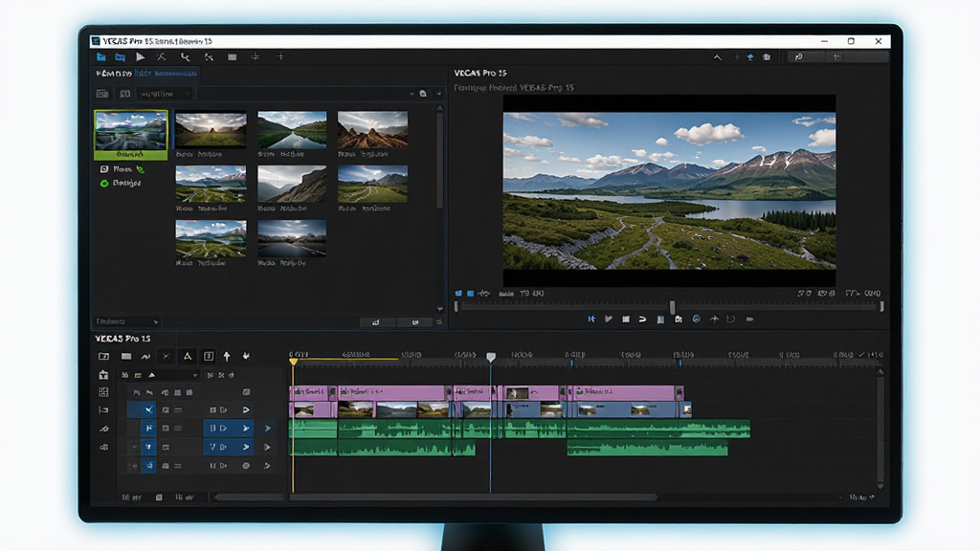This screenshot has width=980, height=551.
Task: Click the stop square in preview transport
Action: click(x=626, y=320)
